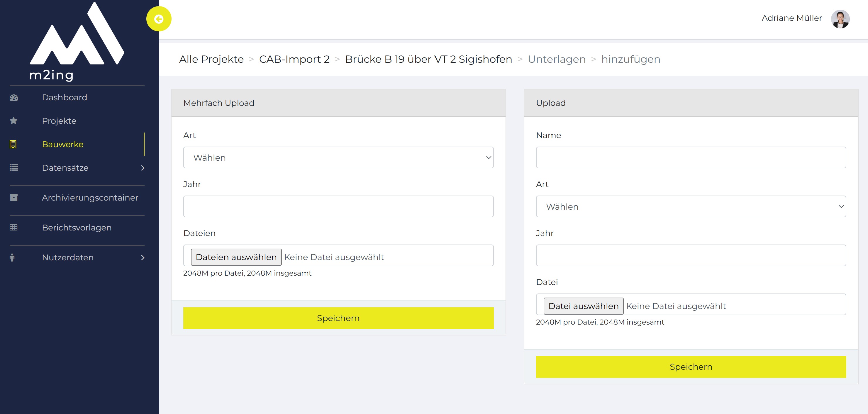This screenshot has height=414, width=868.
Task: Open Art dropdown in Mehrfach Upload
Action: tap(338, 157)
